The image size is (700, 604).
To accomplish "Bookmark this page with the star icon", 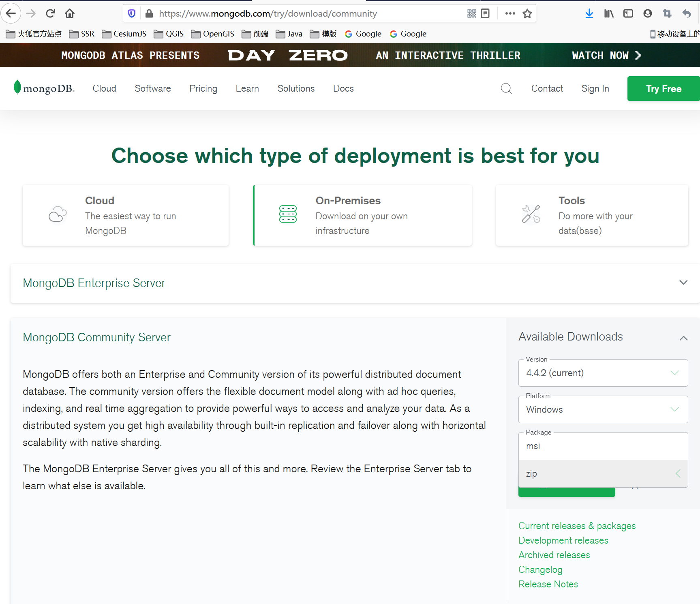I will point(527,13).
